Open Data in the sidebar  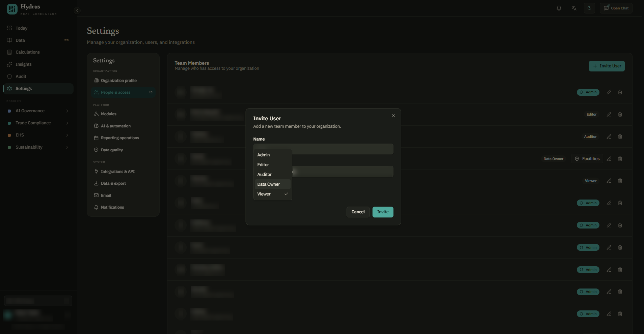(38, 40)
